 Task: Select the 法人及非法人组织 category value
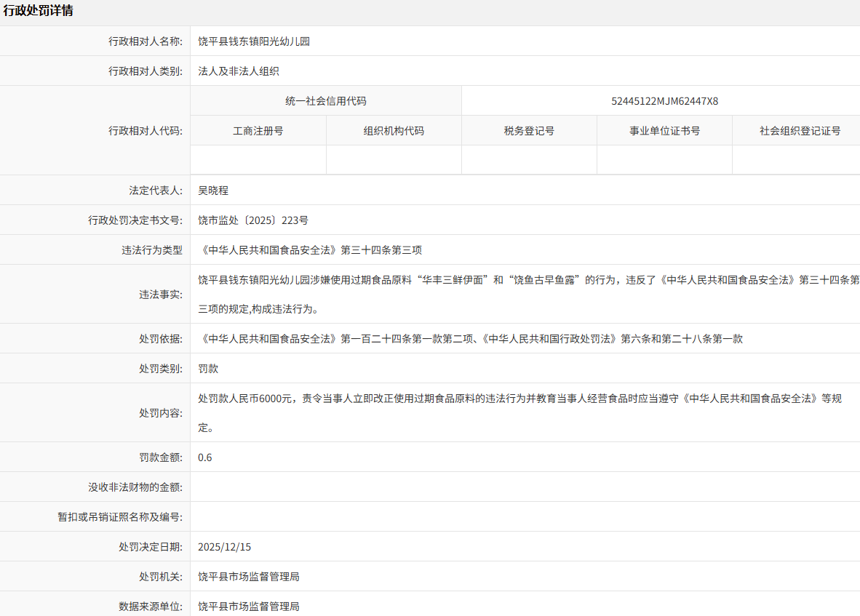pyautogui.click(x=239, y=71)
